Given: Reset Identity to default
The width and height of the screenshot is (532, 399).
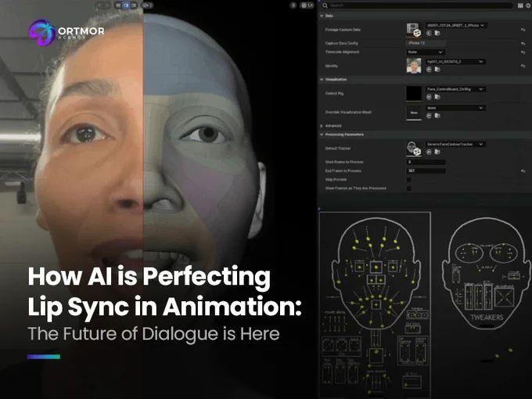Looking at the screenshot, I should pyautogui.click(x=523, y=66).
